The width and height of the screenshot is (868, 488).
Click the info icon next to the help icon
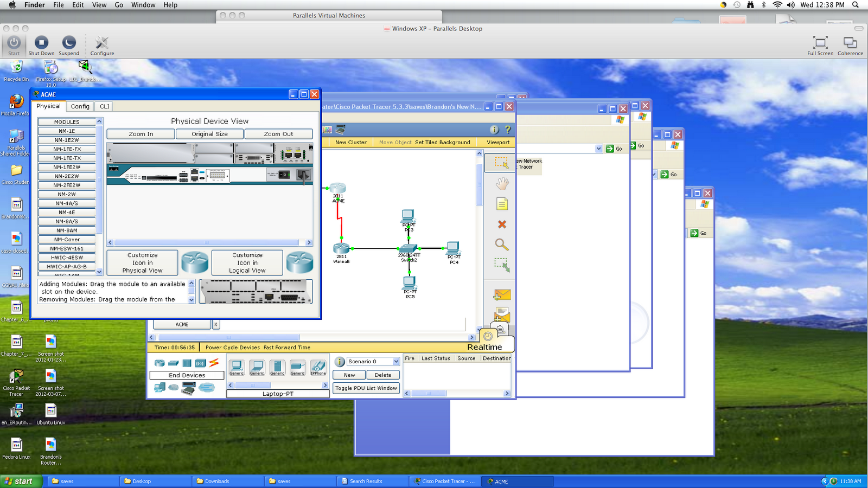494,130
